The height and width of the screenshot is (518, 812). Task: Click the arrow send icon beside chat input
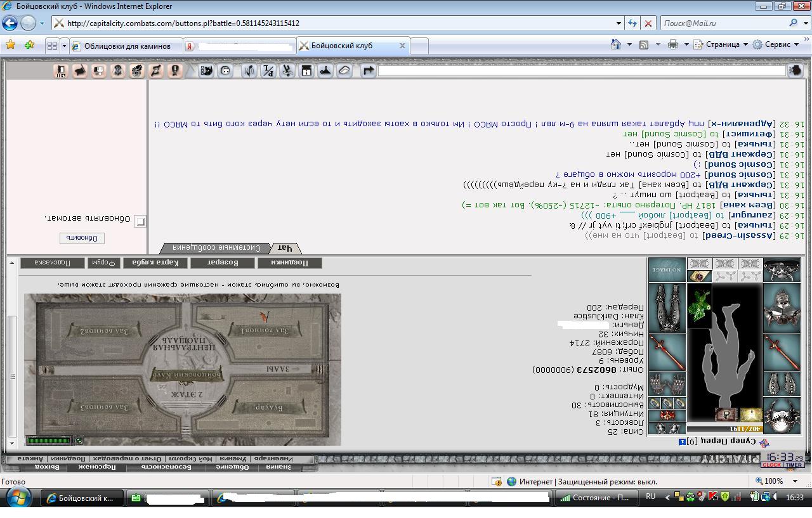pyautogui.click(x=368, y=70)
